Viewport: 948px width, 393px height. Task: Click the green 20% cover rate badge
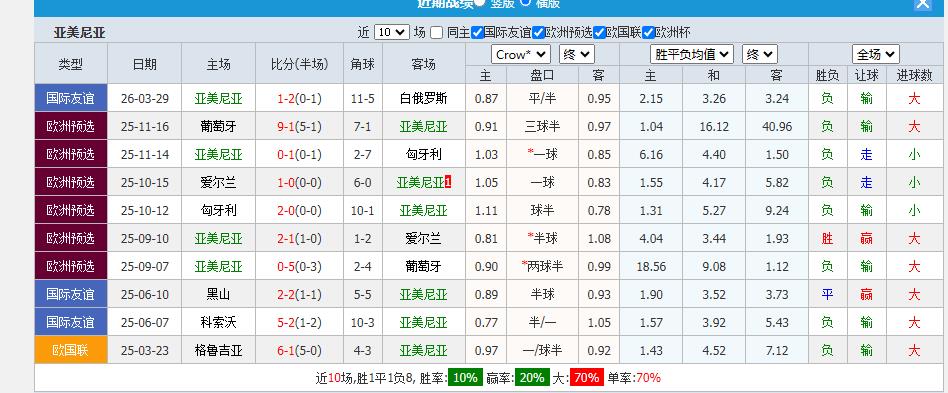(532, 378)
